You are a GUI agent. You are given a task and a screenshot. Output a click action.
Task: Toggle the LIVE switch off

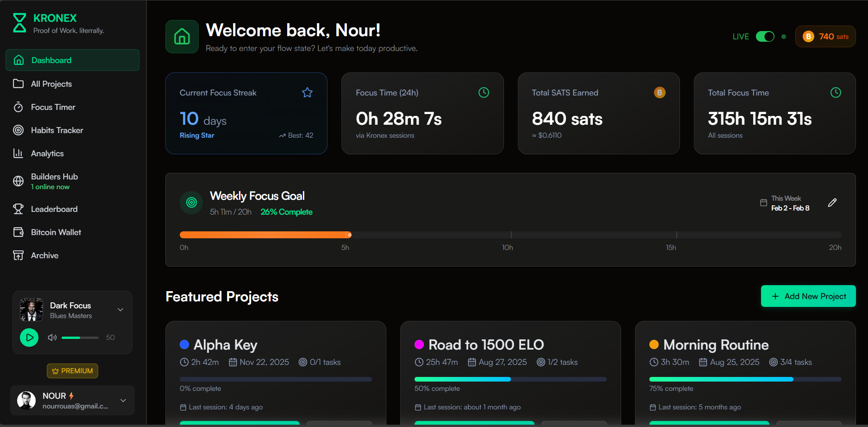coord(765,36)
